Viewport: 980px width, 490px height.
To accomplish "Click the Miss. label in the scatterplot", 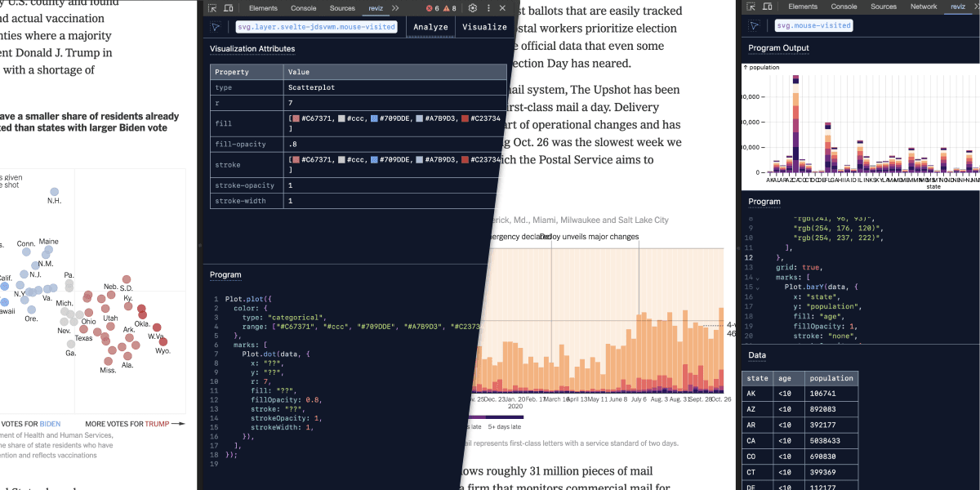I will tap(109, 371).
